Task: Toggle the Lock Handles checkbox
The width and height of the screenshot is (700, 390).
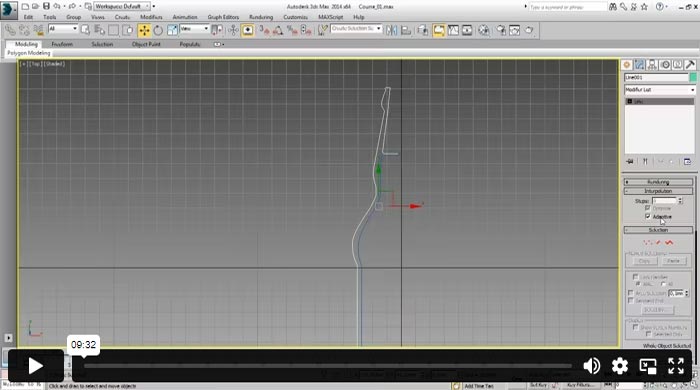Action: [636, 277]
